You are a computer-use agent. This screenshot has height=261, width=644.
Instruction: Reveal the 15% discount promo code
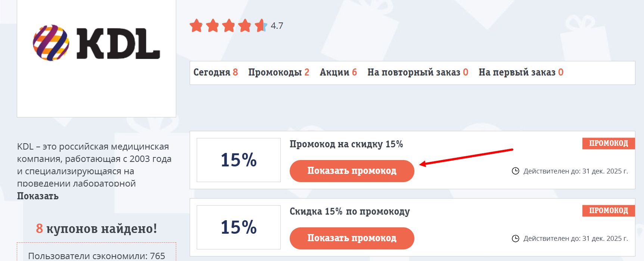[x=352, y=171]
